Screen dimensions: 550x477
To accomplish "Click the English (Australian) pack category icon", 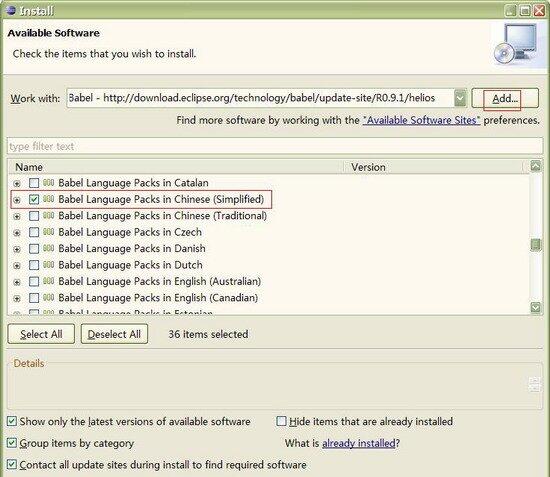I will tap(48, 281).
